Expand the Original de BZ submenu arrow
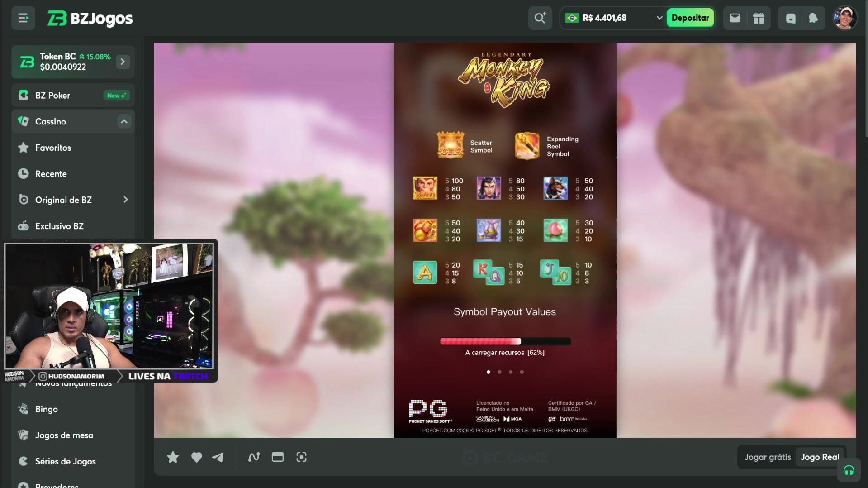Screen dimensions: 868x488 [125, 200]
